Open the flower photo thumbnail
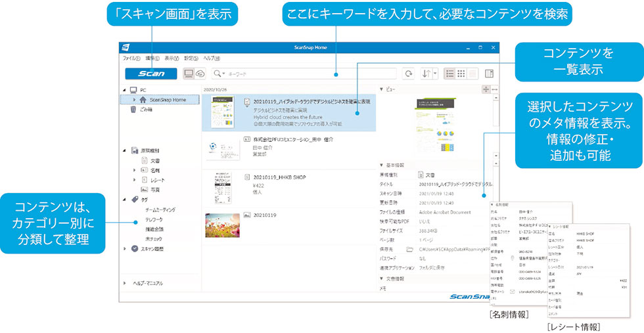 coord(223,225)
